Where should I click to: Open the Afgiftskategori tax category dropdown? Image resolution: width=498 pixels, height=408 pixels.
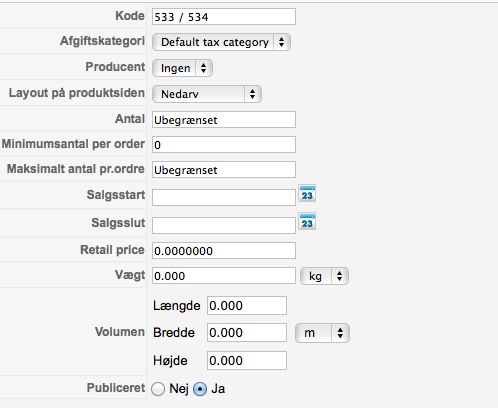click(x=221, y=42)
